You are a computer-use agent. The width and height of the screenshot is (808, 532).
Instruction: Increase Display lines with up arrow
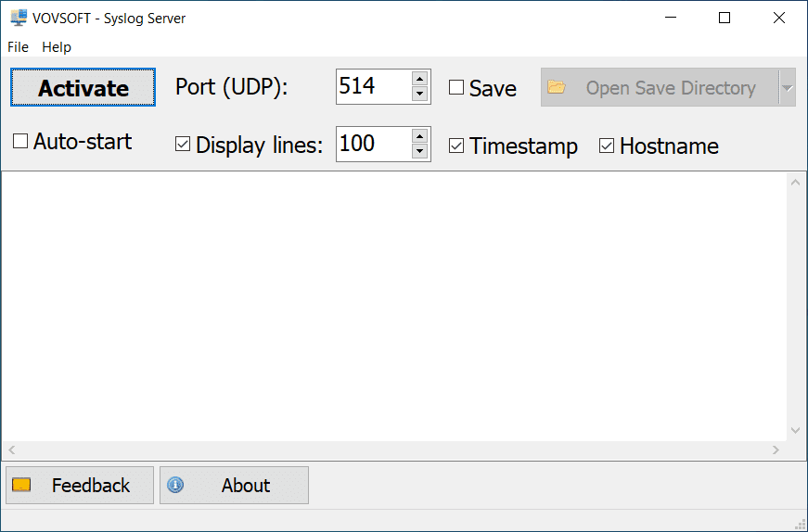point(420,136)
